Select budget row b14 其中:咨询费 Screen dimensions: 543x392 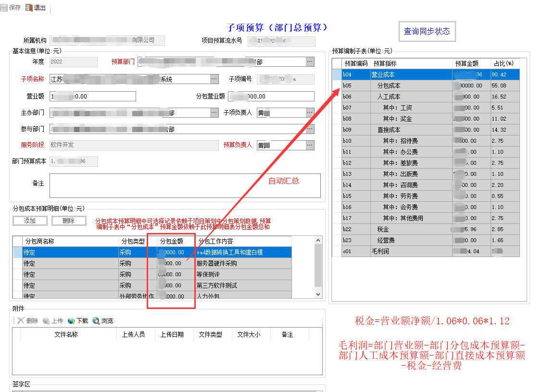[426, 185]
